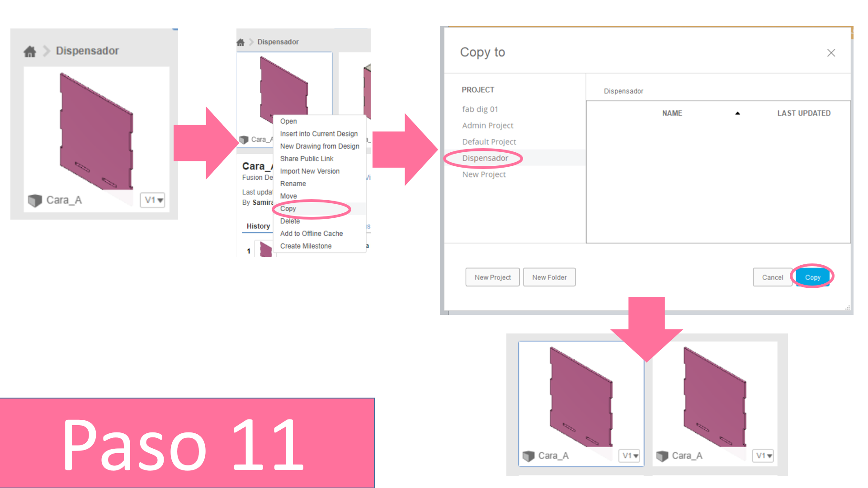Click Cancel to dismiss Copy To dialog
868x488 pixels.
pos(773,277)
